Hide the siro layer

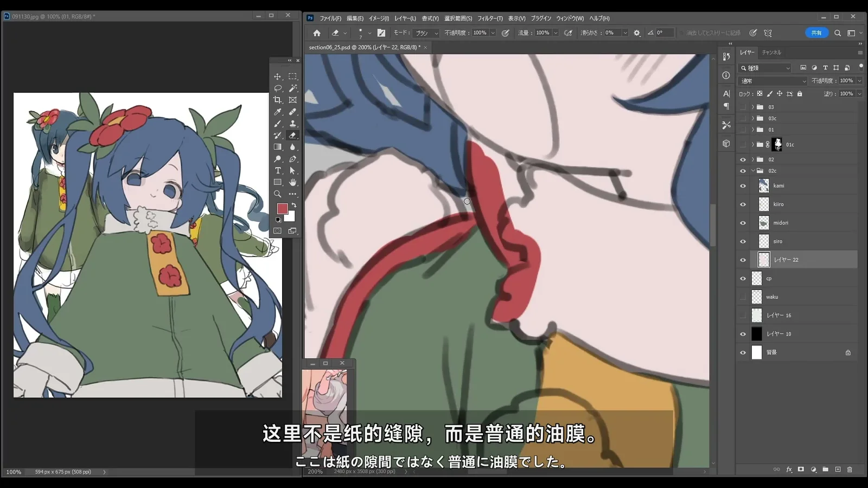pos(743,241)
